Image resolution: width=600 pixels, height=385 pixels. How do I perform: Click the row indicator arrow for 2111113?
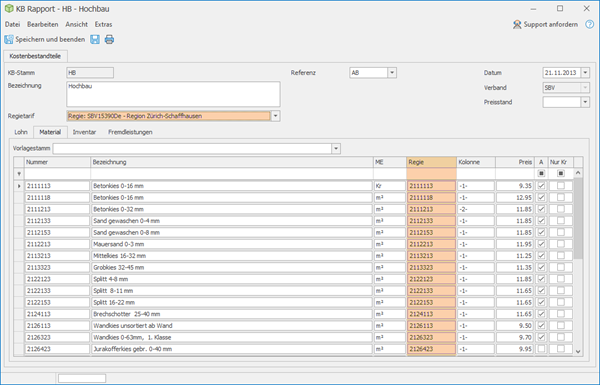click(x=19, y=186)
